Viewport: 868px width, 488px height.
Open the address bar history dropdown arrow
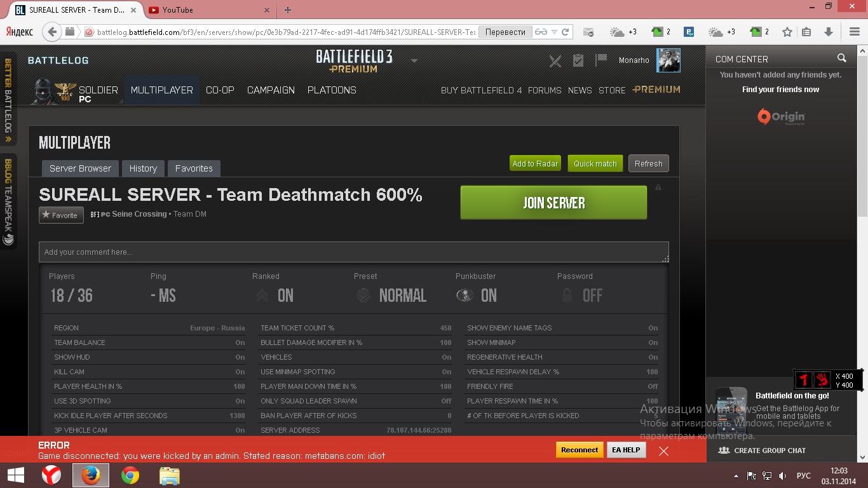[554, 32]
